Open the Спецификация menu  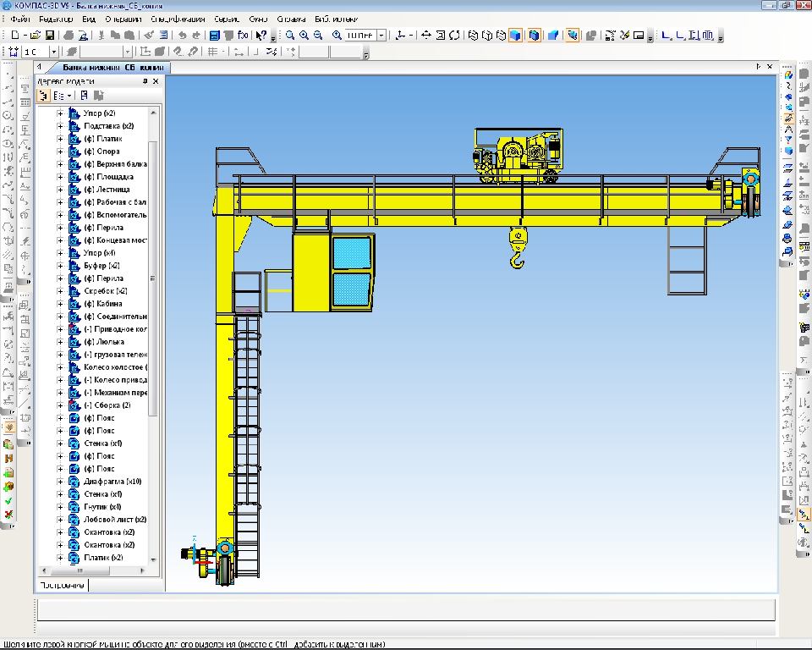(177, 19)
